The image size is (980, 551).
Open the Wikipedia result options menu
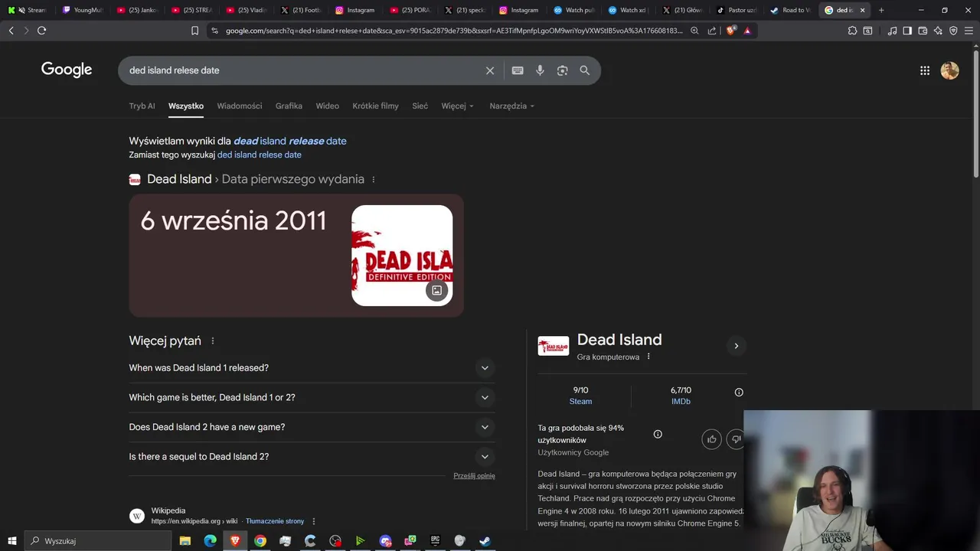(313, 521)
